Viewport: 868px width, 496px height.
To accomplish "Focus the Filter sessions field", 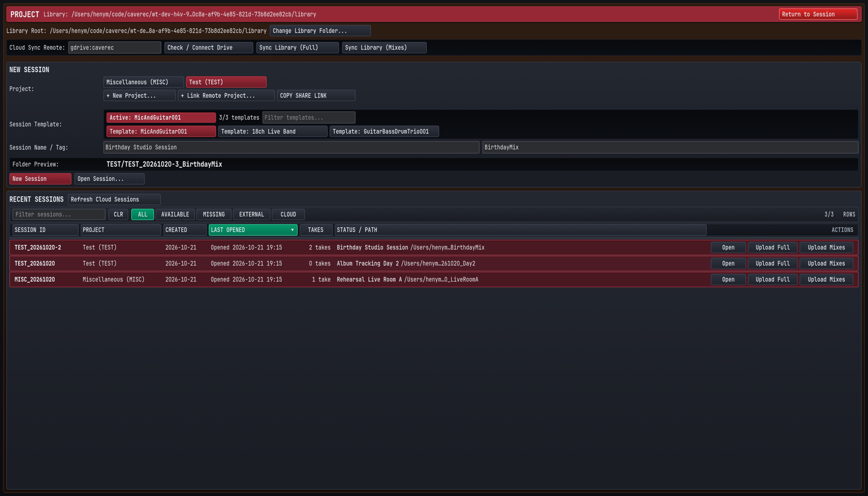I will point(58,214).
